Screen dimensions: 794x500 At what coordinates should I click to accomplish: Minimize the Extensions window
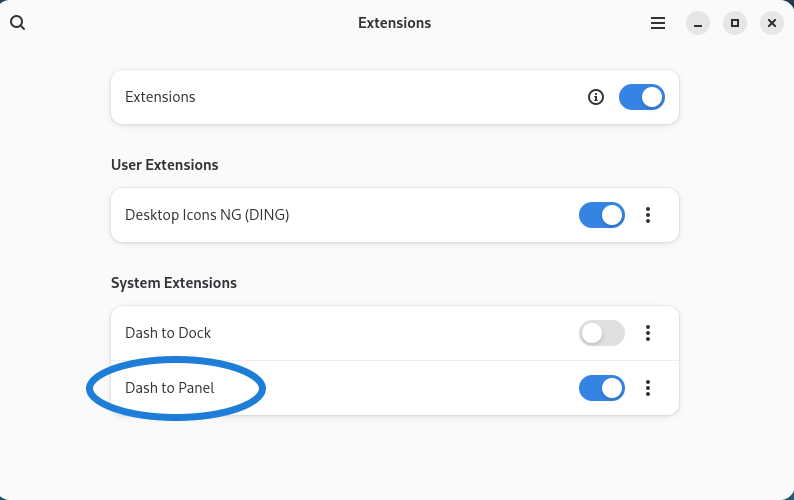click(698, 23)
